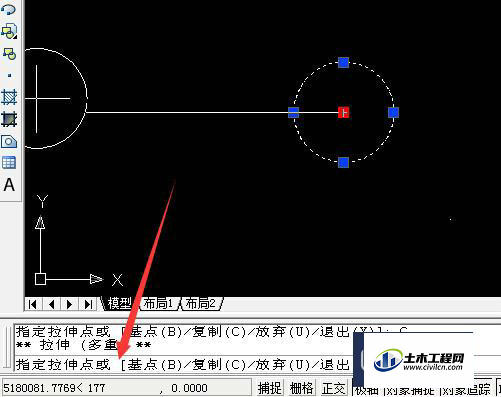Screen dimensions: 501x397
Task: Activate the Point drawing tool
Action: [x=9, y=76]
